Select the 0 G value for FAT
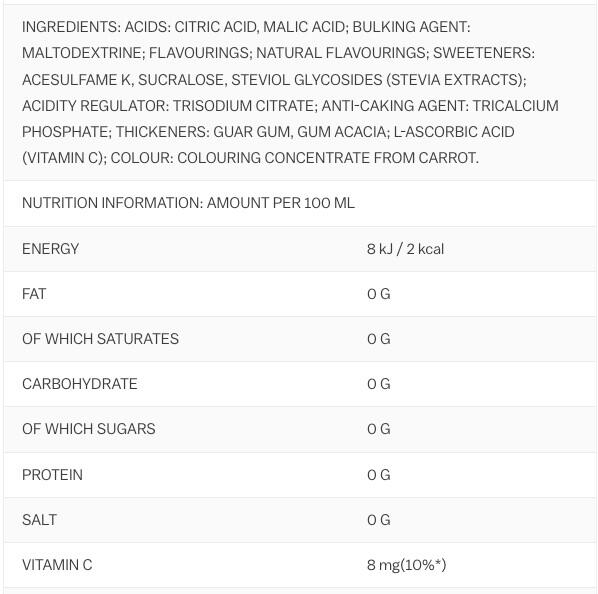Viewport: 598px width, 594px height. pos(379,294)
